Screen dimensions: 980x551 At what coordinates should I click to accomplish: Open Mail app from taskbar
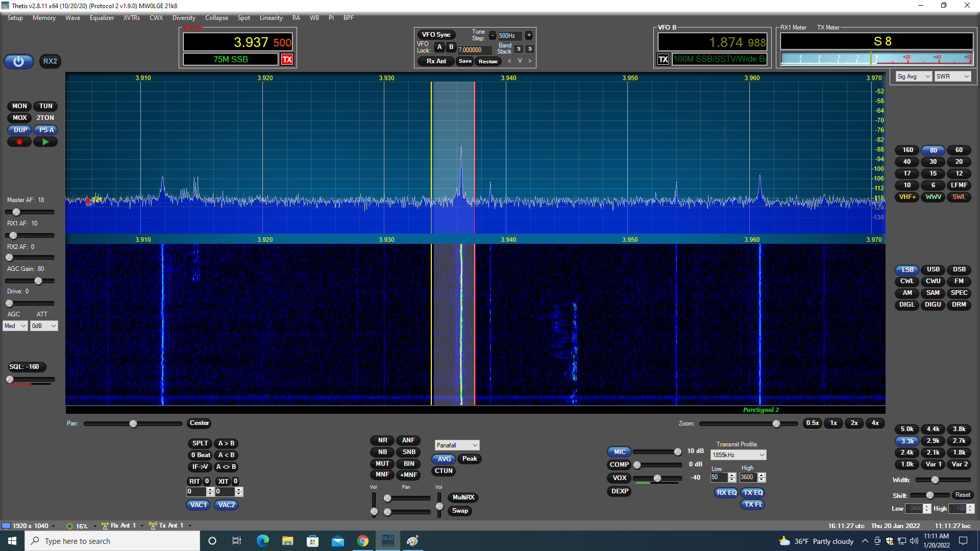click(337, 541)
